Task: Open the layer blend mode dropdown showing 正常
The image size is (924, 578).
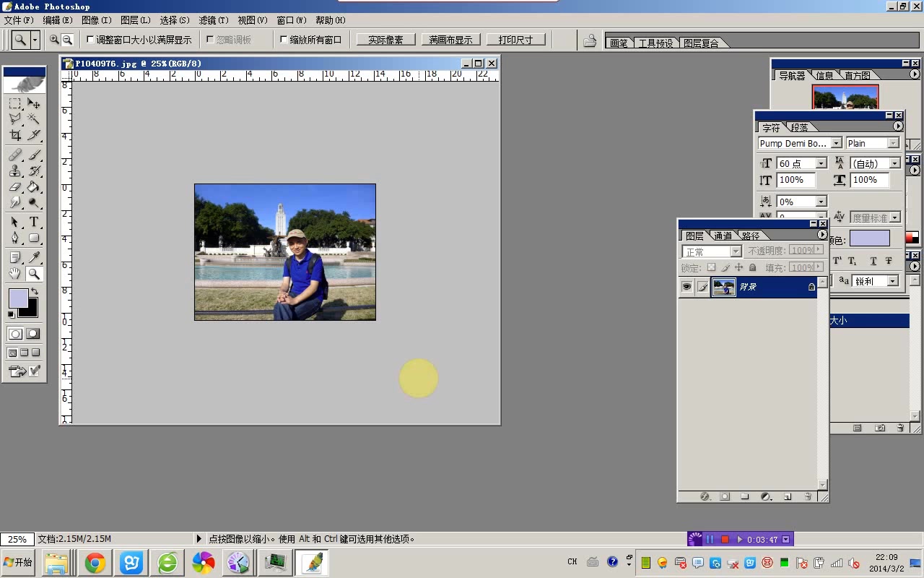Action: coord(737,251)
